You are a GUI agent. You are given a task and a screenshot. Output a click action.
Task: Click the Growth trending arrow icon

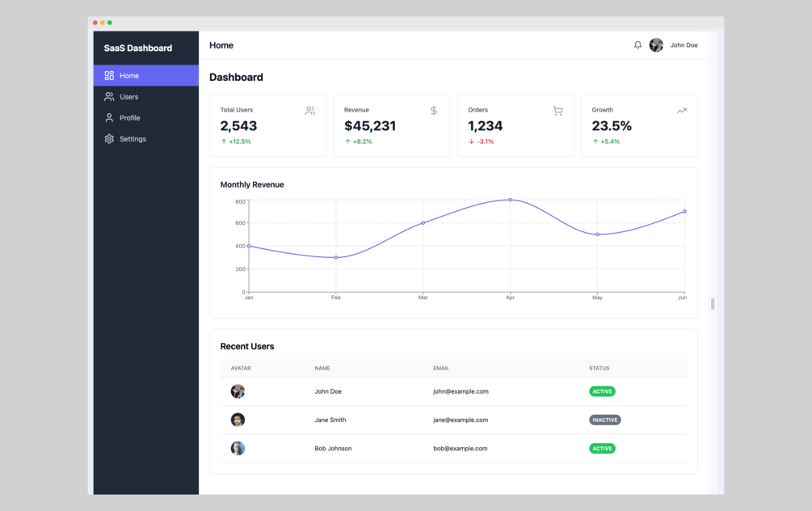pos(681,111)
